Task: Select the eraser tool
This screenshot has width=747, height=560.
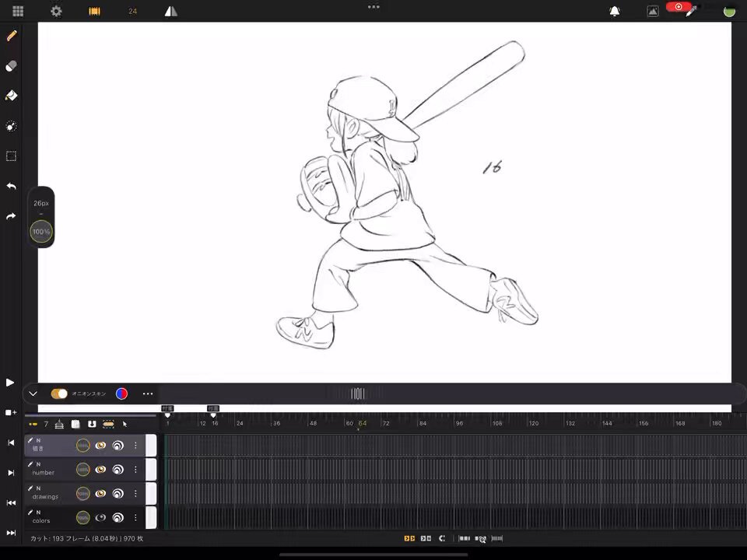Action: [12, 65]
